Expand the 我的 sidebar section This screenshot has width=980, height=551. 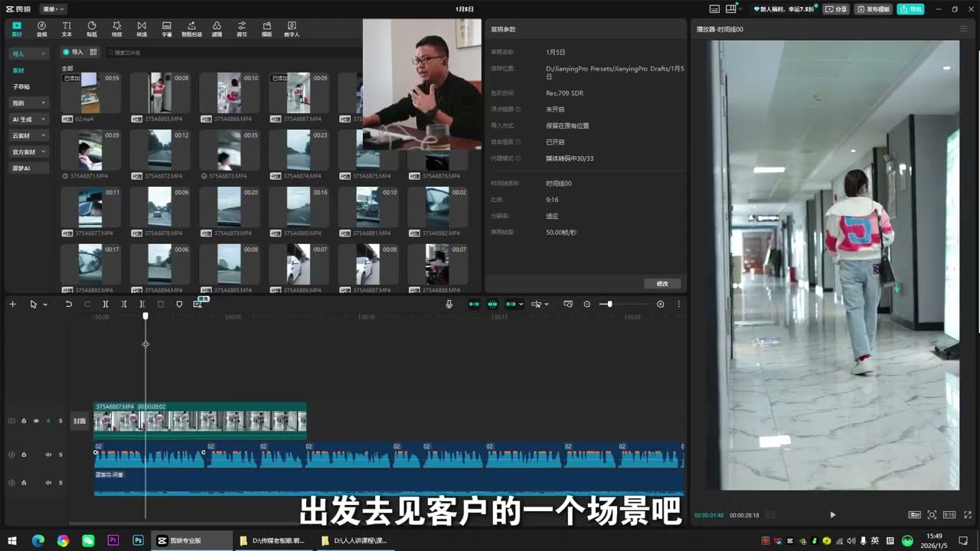click(x=29, y=103)
